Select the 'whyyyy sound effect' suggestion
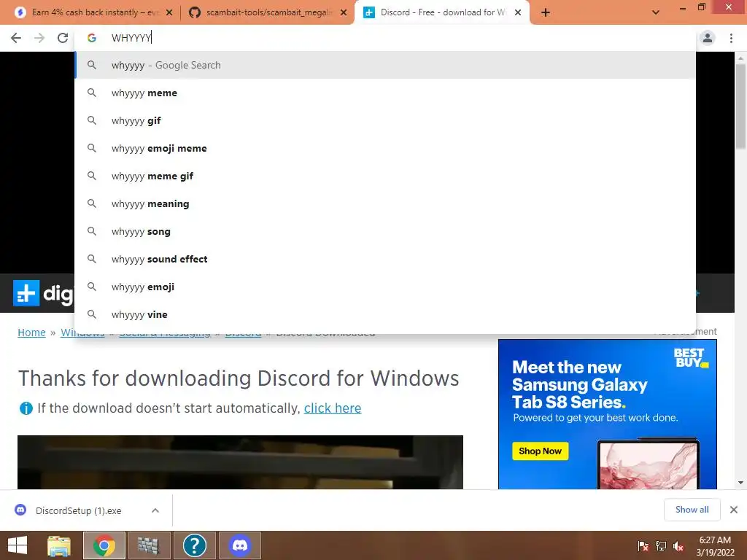 coord(385,259)
